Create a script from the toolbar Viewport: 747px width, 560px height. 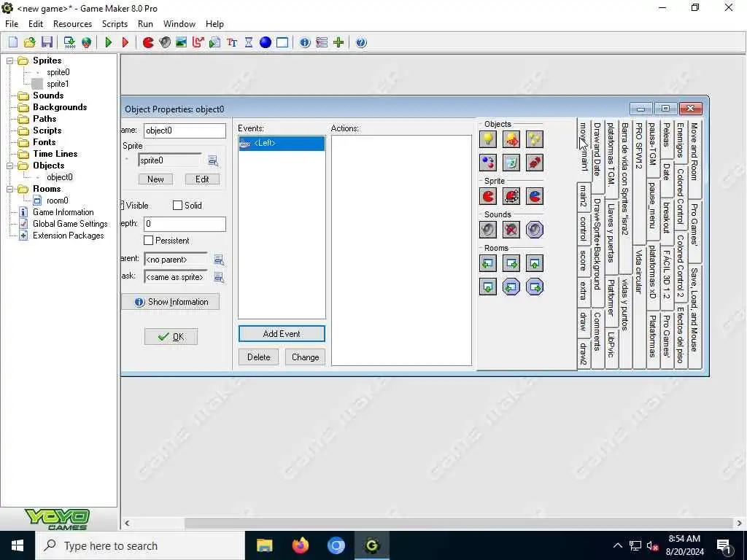(215, 42)
